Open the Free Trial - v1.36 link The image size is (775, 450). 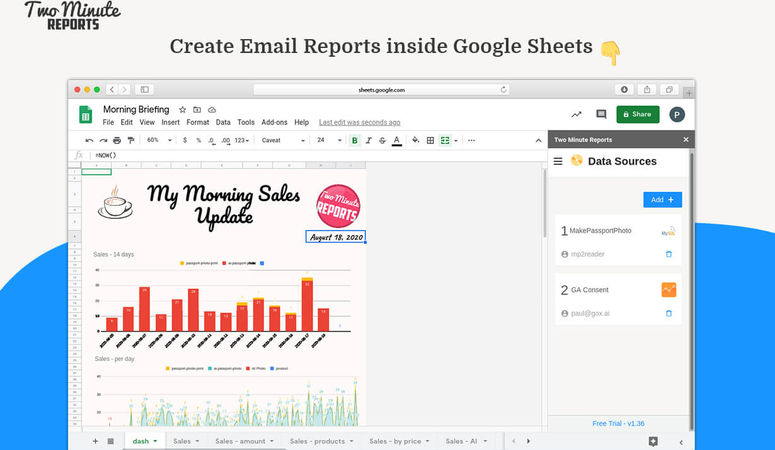pyautogui.click(x=618, y=423)
